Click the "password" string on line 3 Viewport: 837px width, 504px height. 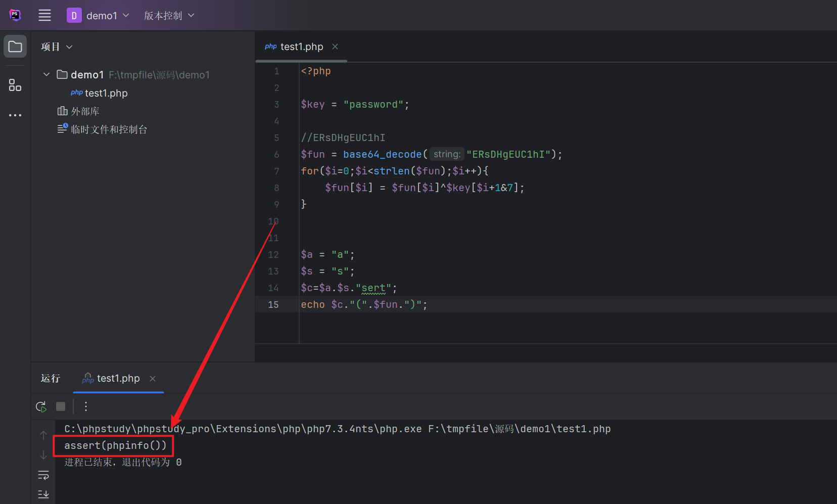click(374, 104)
